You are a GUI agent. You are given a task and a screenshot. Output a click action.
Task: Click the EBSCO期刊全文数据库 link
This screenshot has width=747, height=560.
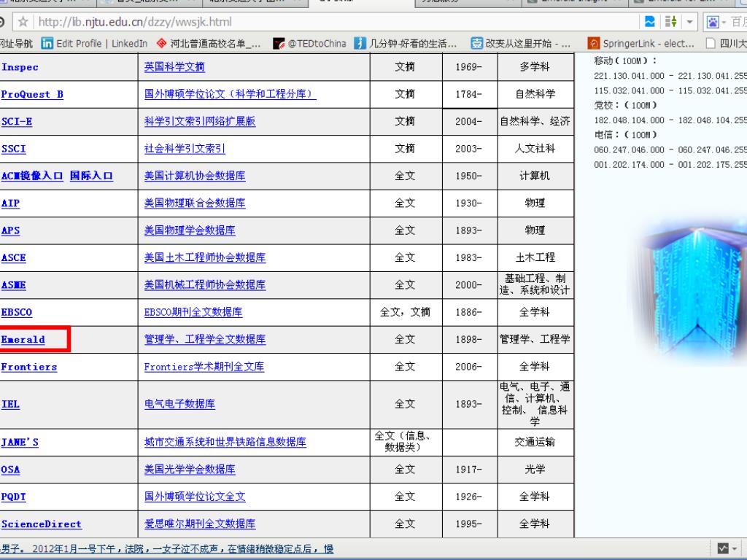[x=193, y=312]
